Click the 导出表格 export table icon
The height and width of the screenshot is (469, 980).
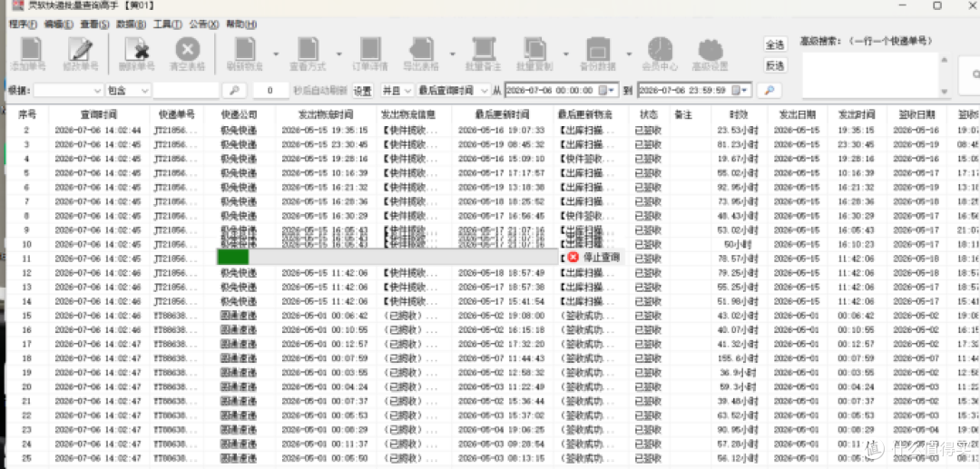(421, 49)
